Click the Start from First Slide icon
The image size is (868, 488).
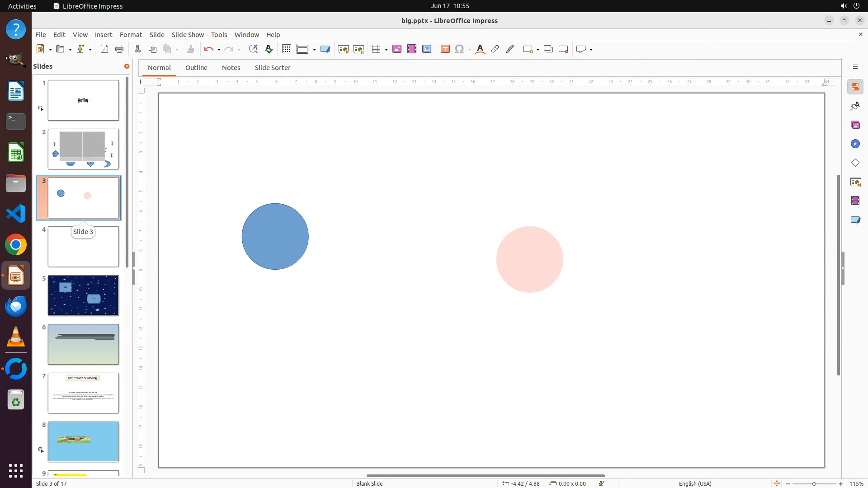[344, 49]
